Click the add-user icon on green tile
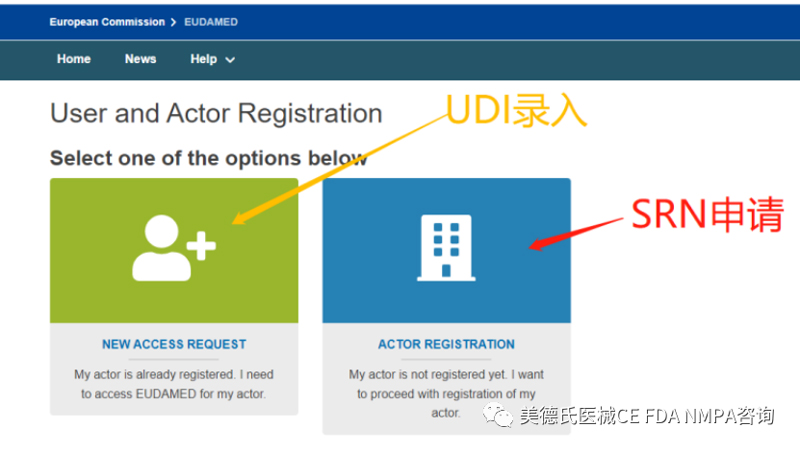800x450 pixels. (174, 247)
